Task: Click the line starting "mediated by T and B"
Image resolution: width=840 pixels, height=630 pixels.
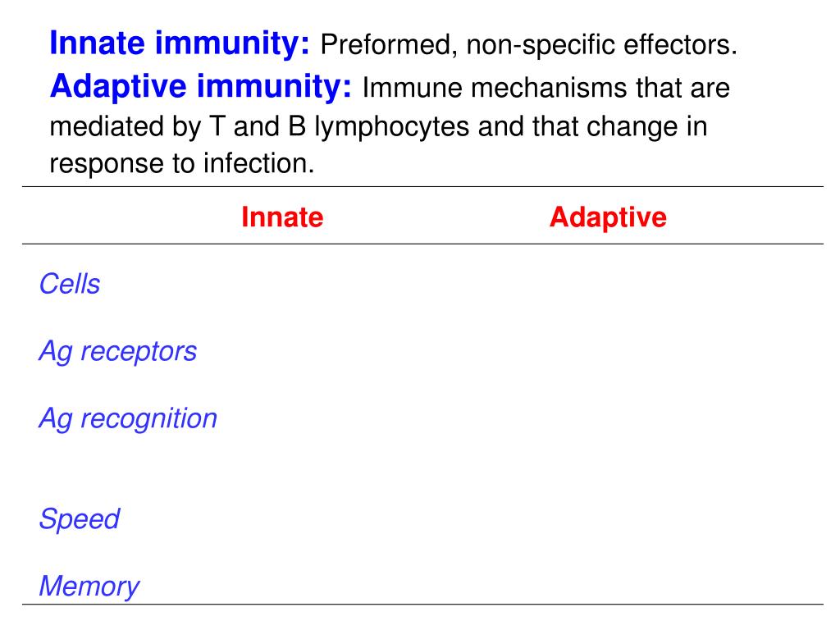Action: (378, 126)
